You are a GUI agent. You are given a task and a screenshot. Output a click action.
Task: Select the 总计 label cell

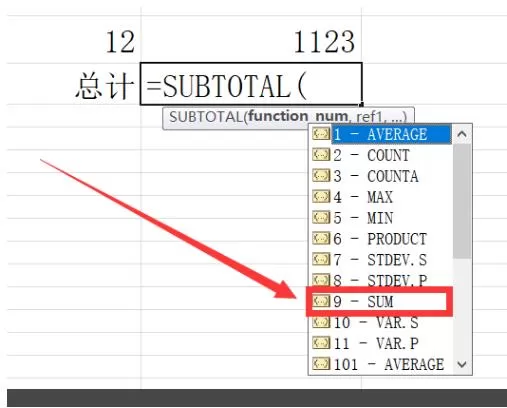(x=74, y=84)
